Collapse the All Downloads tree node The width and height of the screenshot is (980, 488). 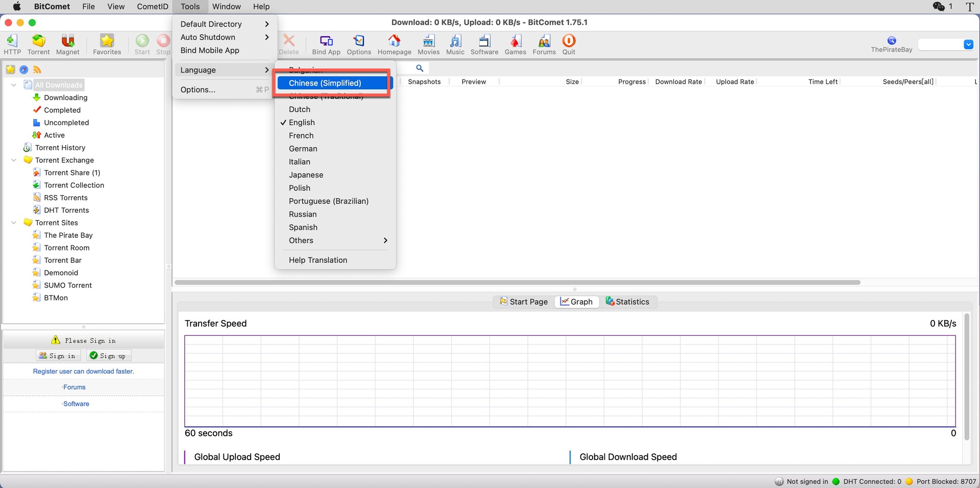[14, 85]
